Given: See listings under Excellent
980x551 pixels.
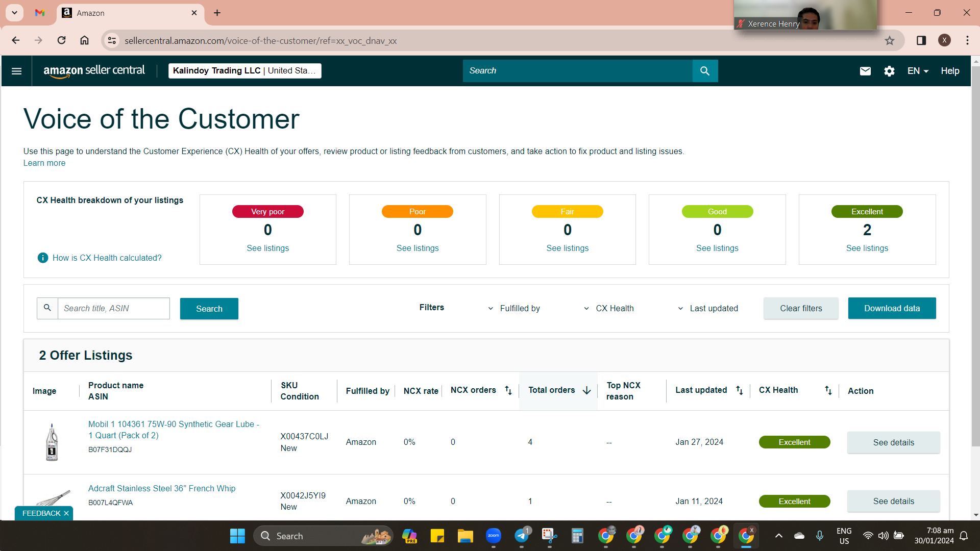Looking at the screenshot, I should click(867, 248).
